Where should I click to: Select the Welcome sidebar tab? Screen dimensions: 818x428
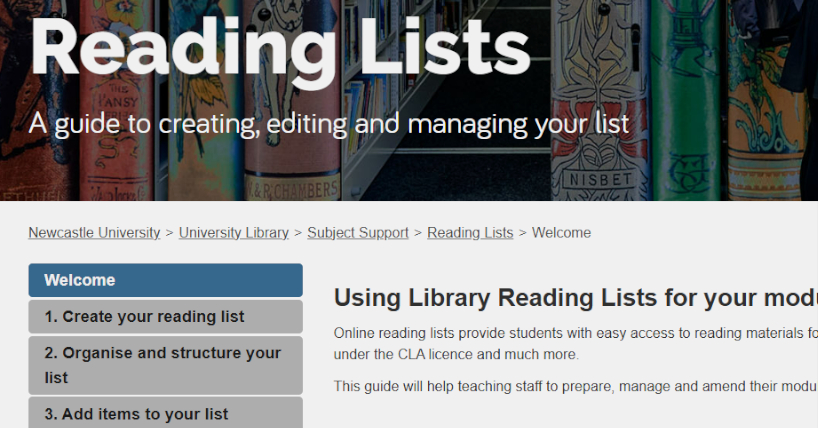(165, 280)
